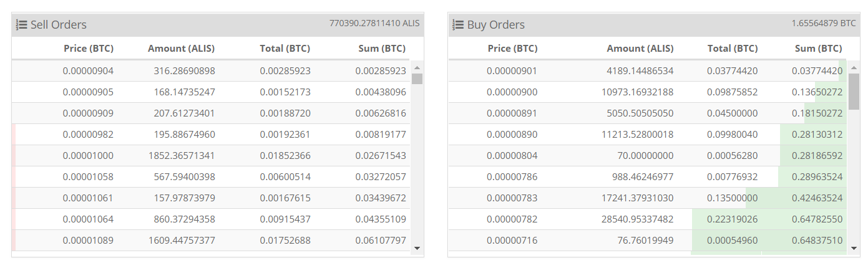Viewport: 868px width, 268px height.
Task: Select the buy order priced 0.00000782
Action: click(x=512, y=219)
